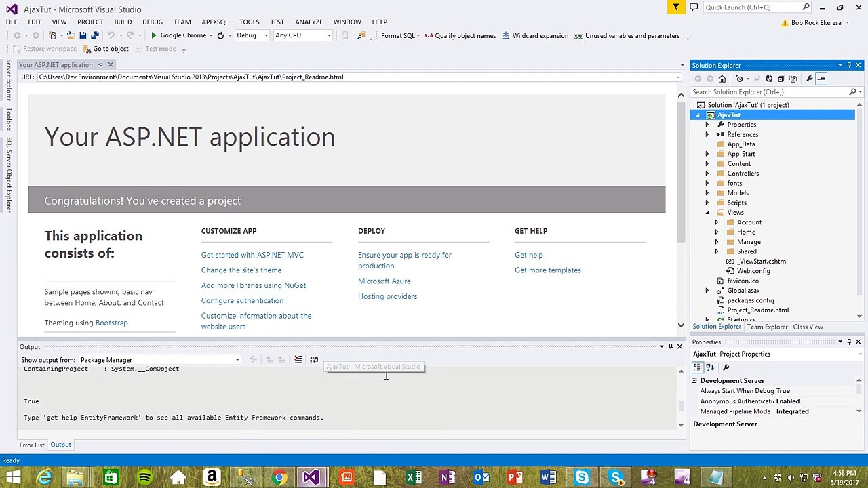Open the Microsoft Azure link
This screenshot has width=868, height=488.
click(384, 281)
